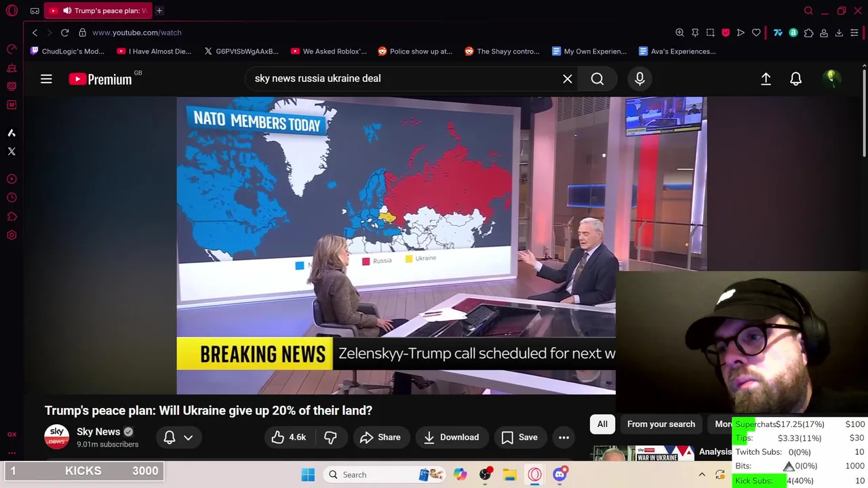Screen dimensions: 868x488
Task: Open GX Cleaner broom icon in sidebar
Action: coord(12,68)
